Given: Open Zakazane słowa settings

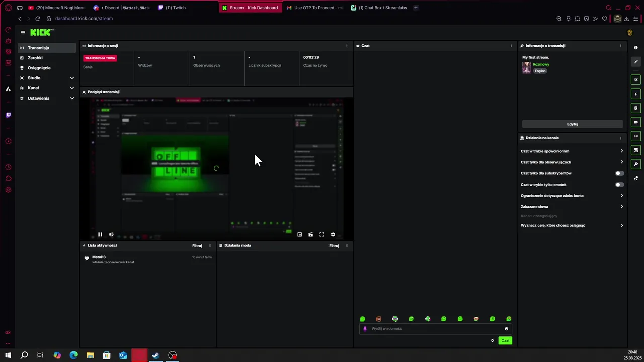Looking at the screenshot, I should point(572,207).
